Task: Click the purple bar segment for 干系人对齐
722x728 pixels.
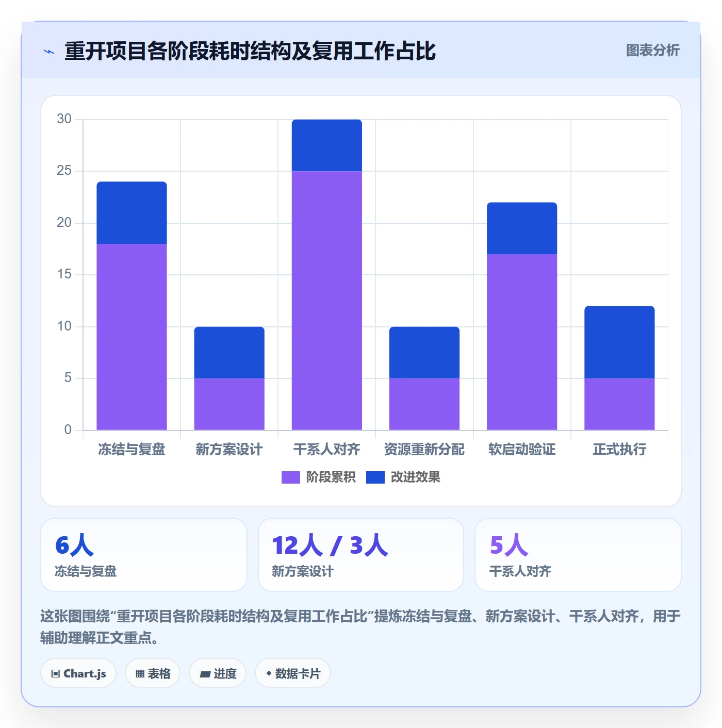Action: point(327,301)
